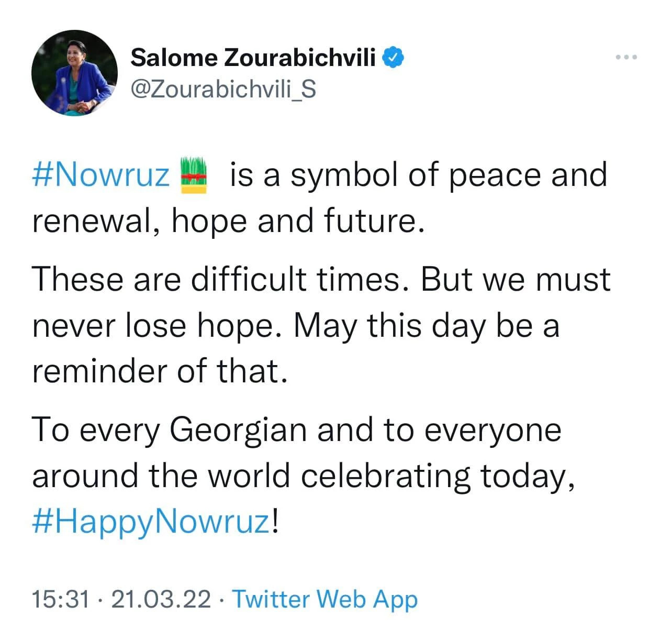Click the Twitter Web App source link
Screen dimensions: 672x628
(324, 598)
